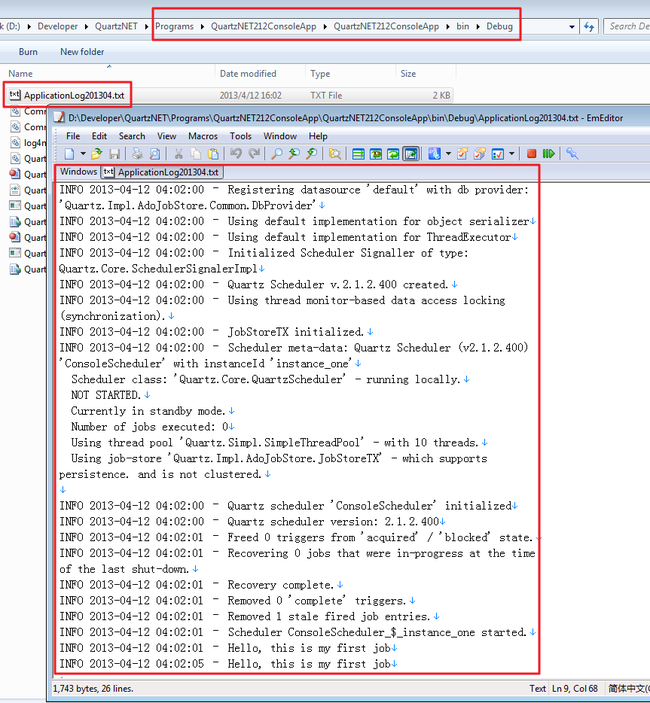Select the ApplicationLog201304.txt document tab
Image resolution: width=650 pixels, height=703 pixels.
[x=162, y=172]
